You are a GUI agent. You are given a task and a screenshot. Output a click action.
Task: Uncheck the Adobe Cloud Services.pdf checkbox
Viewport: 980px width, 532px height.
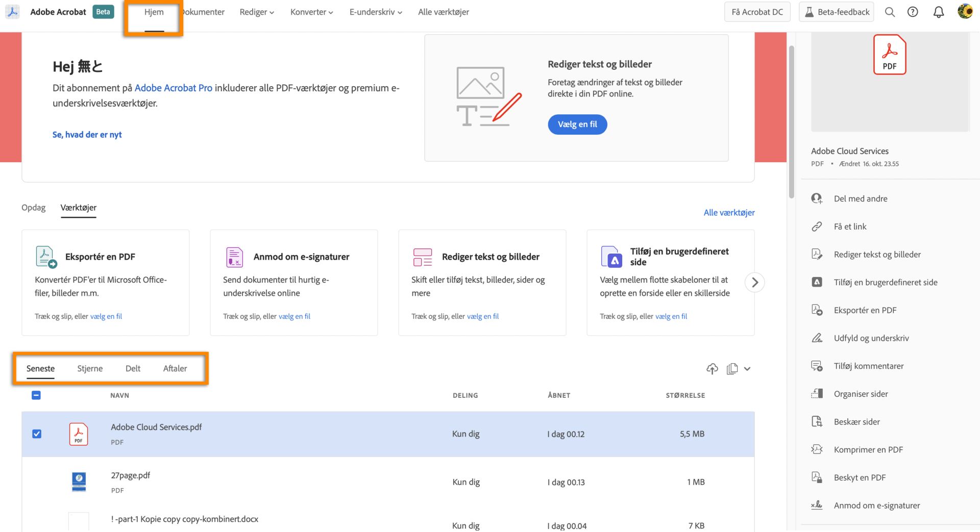pyautogui.click(x=37, y=434)
